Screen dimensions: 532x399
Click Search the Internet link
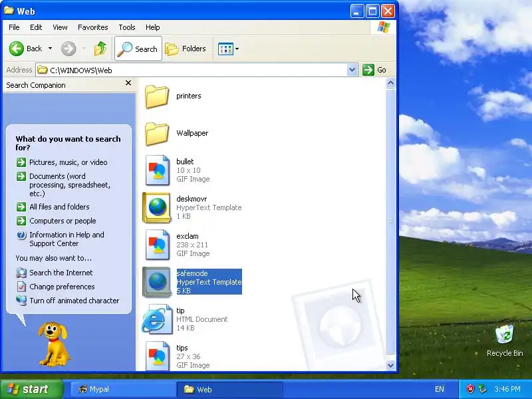tap(61, 273)
